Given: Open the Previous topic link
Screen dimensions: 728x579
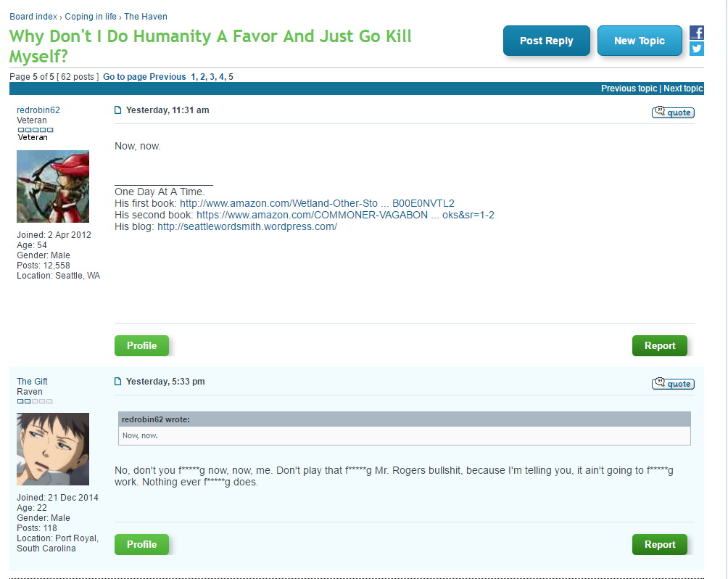Looking at the screenshot, I should coord(629,89).
